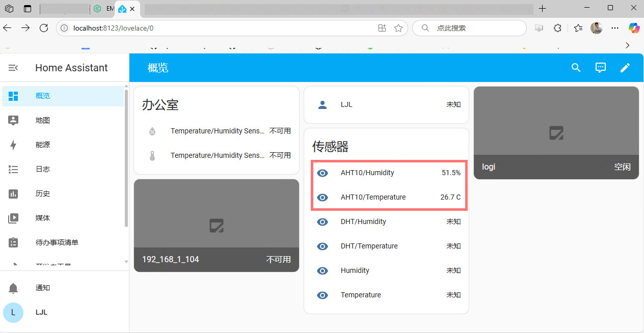Refresh the browser page
Screen dimensions: 644x333
44,28
